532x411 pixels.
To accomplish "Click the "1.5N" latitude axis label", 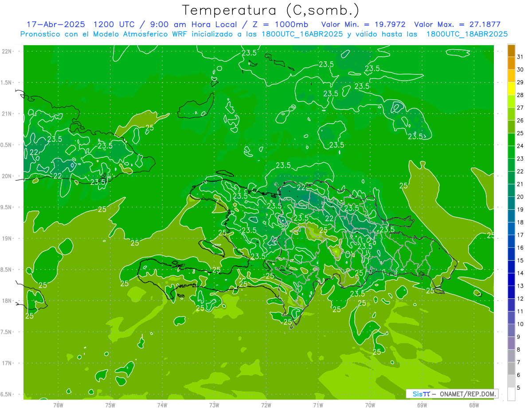I will 6,82.
